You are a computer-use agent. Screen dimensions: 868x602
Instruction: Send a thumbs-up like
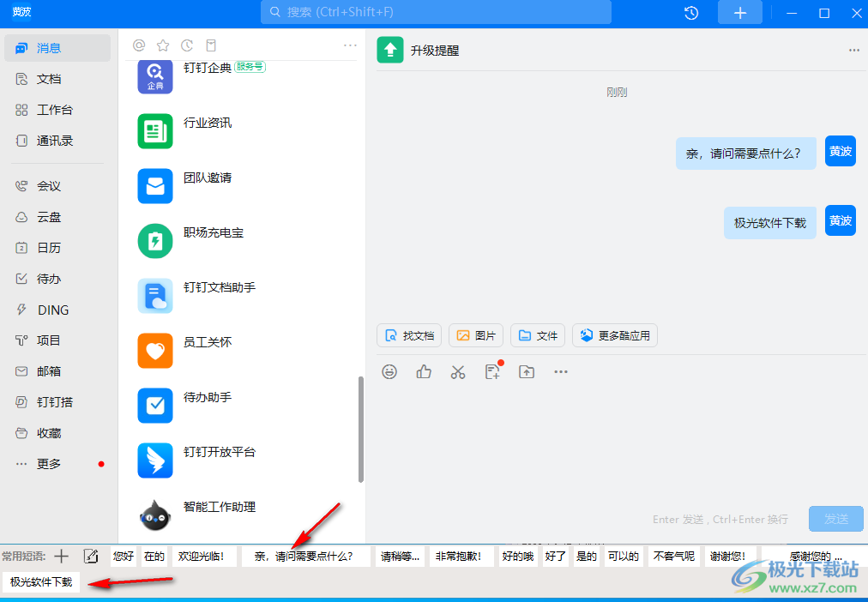[x=424, y=372]
